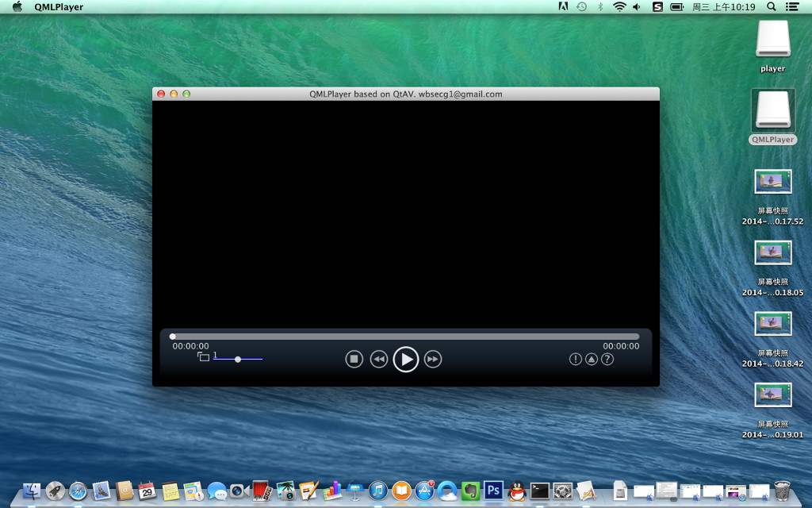Open Photoshop from the Dock
Screen dimensions: 812x508
pyautogui.click(x=493, y=491)
